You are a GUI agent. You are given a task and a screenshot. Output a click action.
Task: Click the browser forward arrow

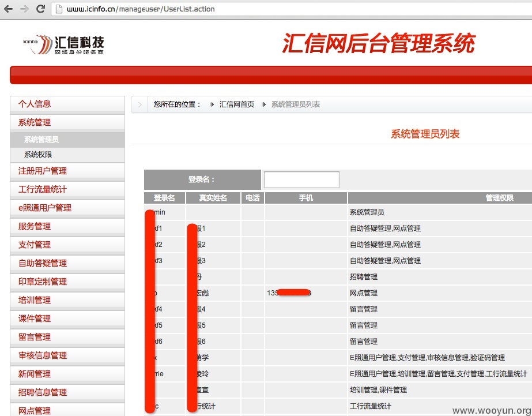point(24,9)
